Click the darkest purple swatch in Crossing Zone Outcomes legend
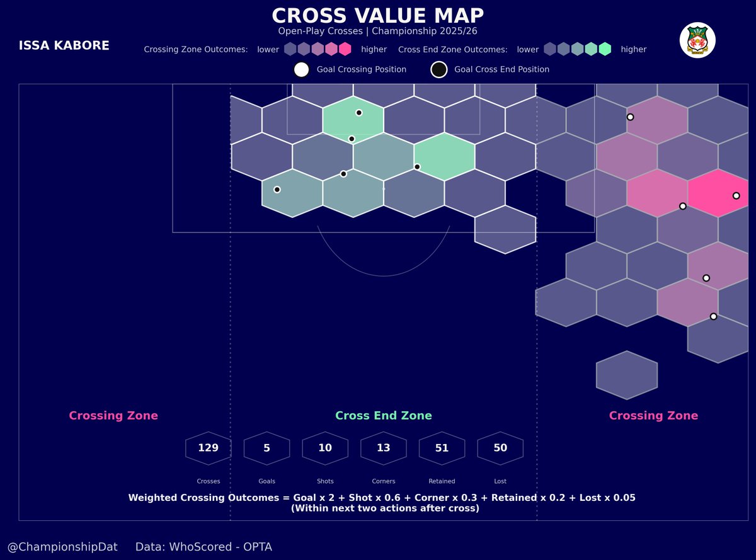This screenshot has height=560, width=756. [290, 49]
